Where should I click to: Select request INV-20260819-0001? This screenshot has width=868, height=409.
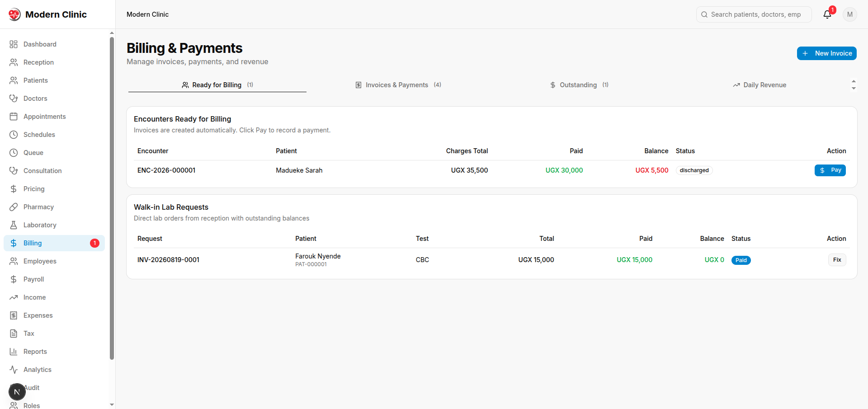[x=168, y=260]
